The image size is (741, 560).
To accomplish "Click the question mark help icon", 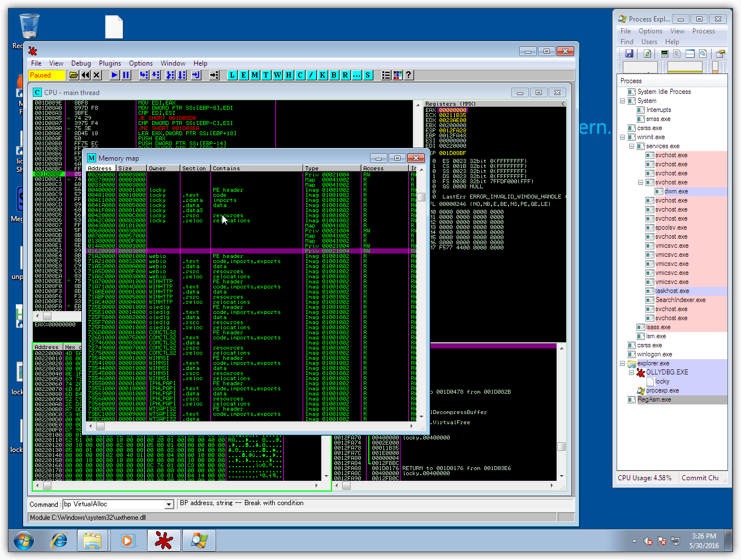I will pos(408,75).
